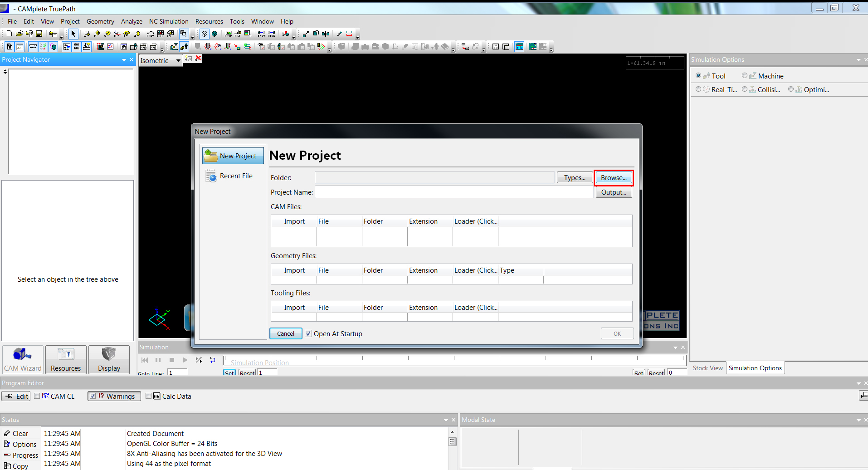Click the PREV view toolbar icon
This screenshot has height=470, width=868.
pyautogui.click(x=151, y=34)
